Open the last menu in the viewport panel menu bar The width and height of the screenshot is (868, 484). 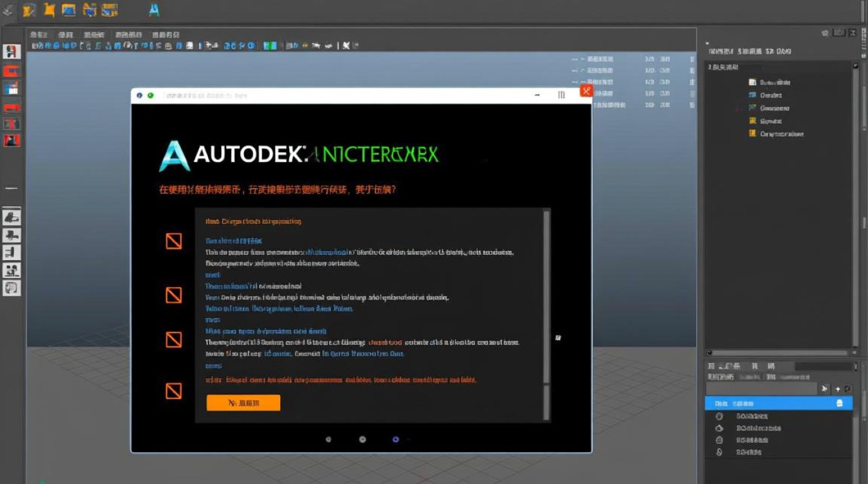[x=165, y=34]
